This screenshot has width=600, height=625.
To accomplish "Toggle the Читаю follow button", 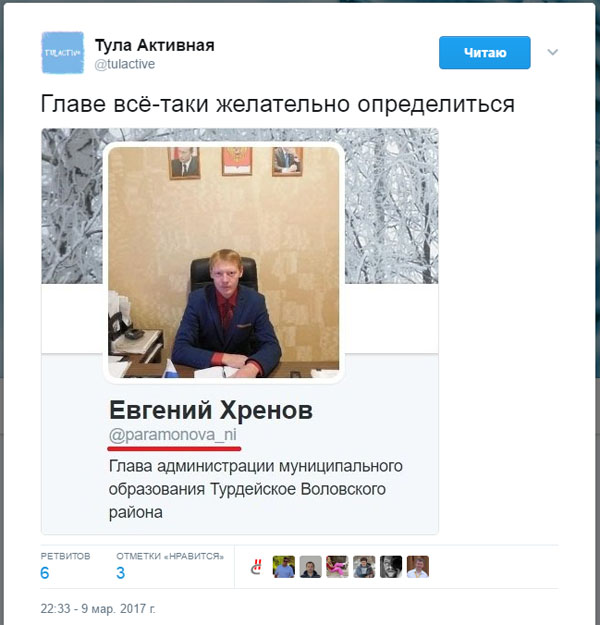I will tap(485, 53).
